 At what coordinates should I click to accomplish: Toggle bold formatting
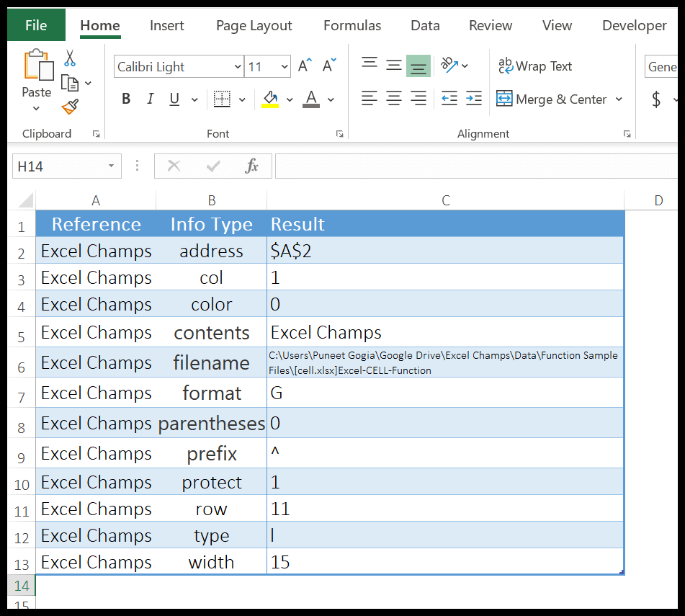click(x=126, y=99)
